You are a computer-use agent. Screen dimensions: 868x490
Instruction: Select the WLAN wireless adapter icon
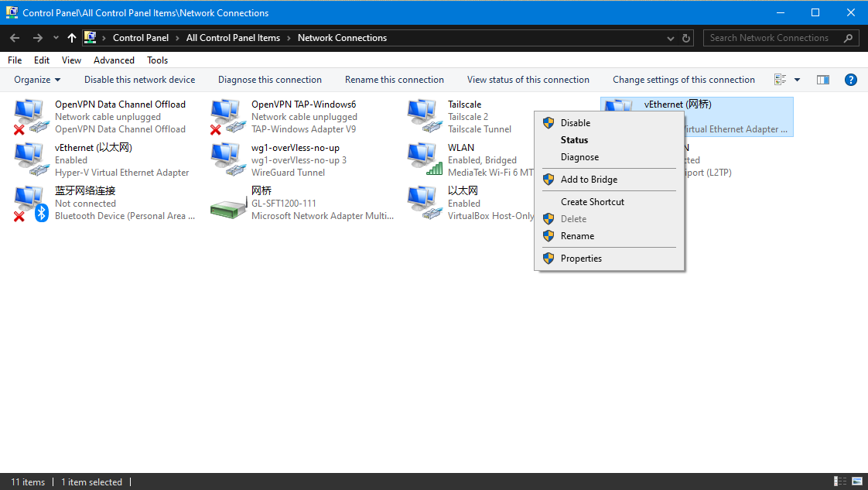tap(425, 159)
